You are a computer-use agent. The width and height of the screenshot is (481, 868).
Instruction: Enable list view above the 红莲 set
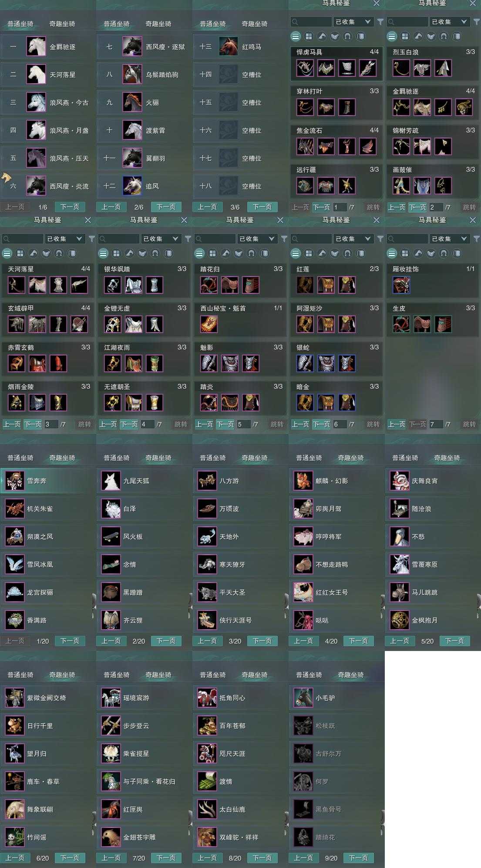296,253
